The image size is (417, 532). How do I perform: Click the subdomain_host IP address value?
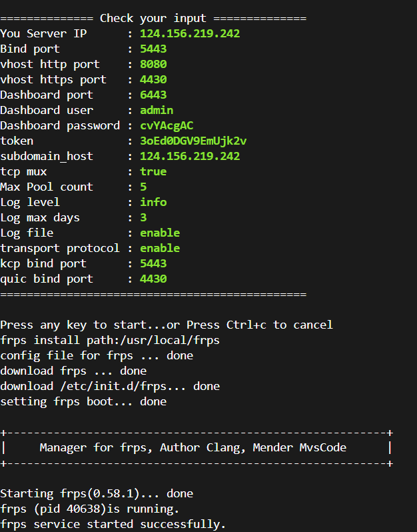pyautogui.click(x=190, y=156)
